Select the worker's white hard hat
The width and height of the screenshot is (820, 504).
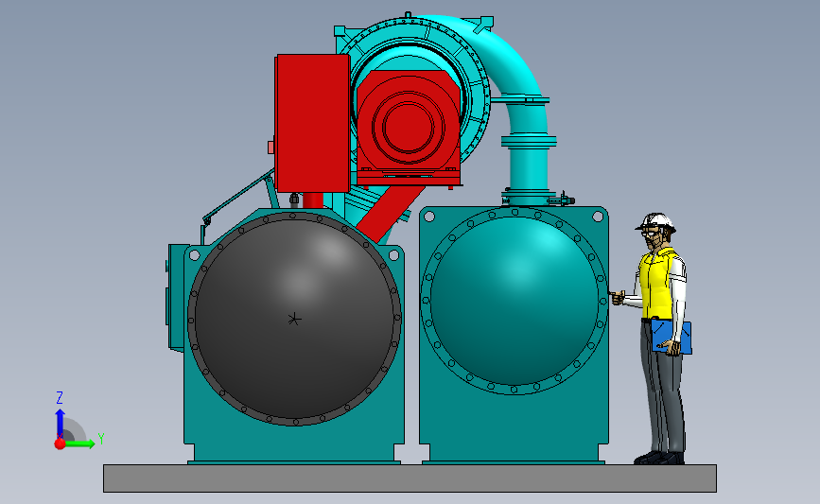coord(655,221)
